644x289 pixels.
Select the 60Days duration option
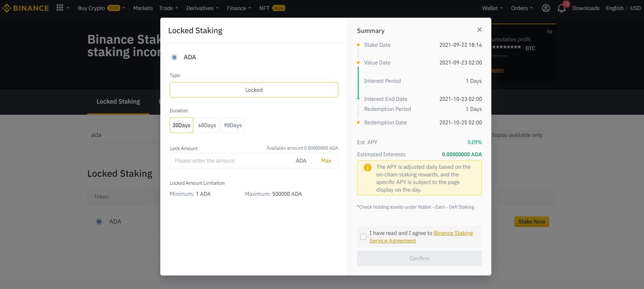(207, 125)
